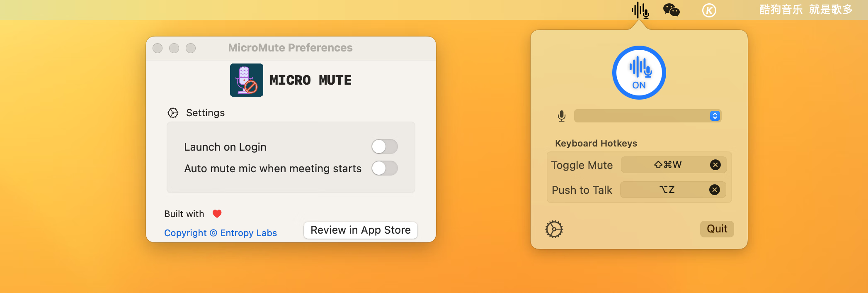Toggle the blue microphone ON button
This screenshot has width=868, height=293.
(x=639, y=73)
